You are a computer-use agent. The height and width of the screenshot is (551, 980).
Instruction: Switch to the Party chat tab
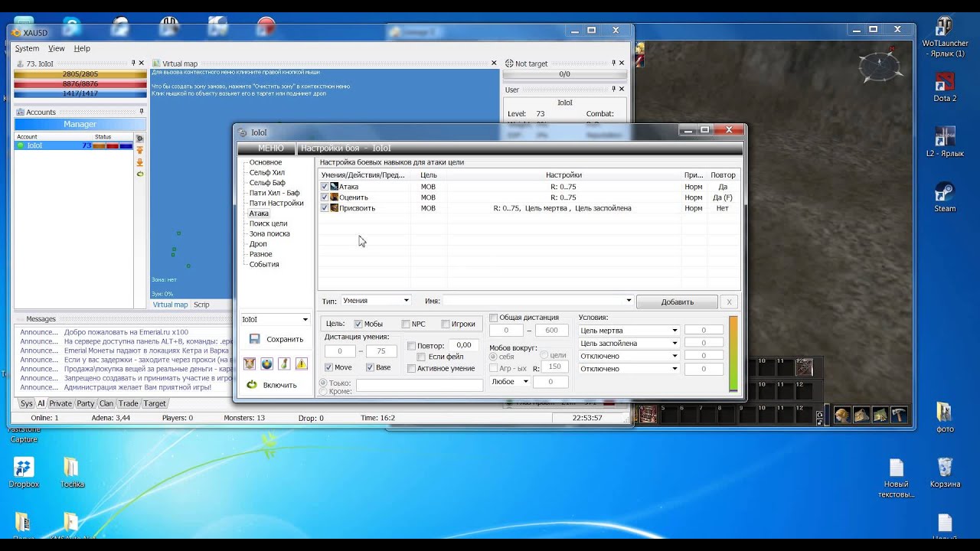[86, 403]
